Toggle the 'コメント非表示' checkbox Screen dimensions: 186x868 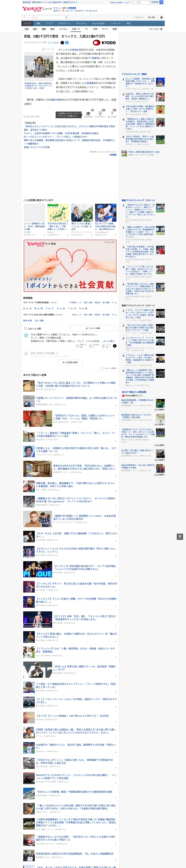[x=102, y=368]
